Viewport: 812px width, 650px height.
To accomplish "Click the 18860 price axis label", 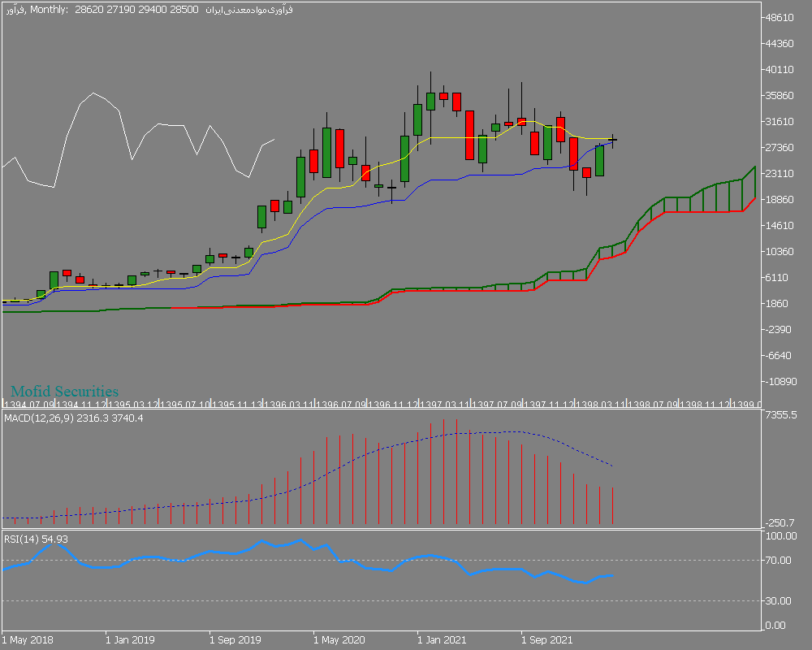I will pos(780,200).
